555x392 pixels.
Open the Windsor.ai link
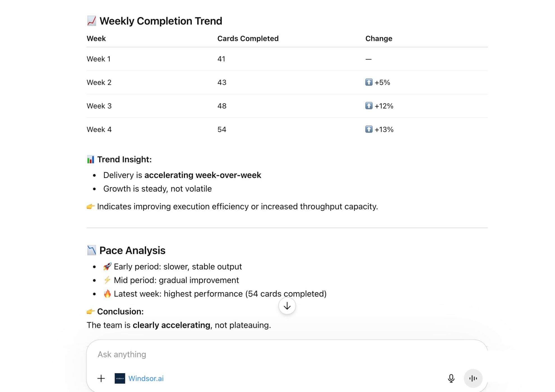point(146,378)
